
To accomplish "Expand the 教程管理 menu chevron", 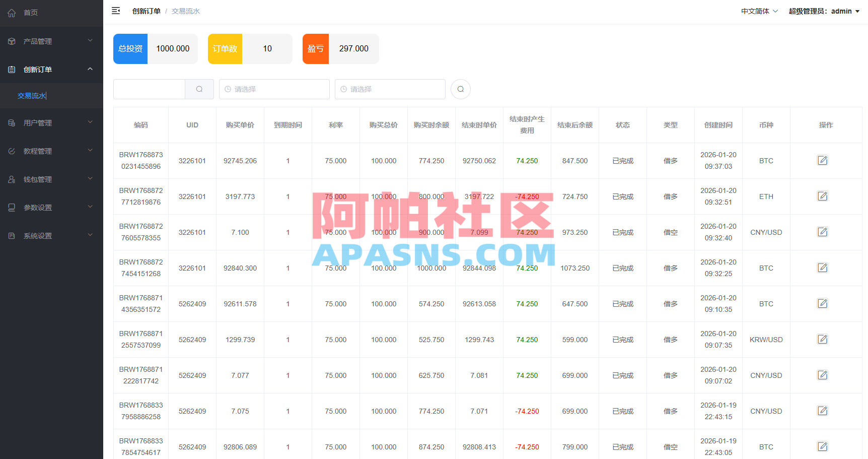I will (90, 150).
